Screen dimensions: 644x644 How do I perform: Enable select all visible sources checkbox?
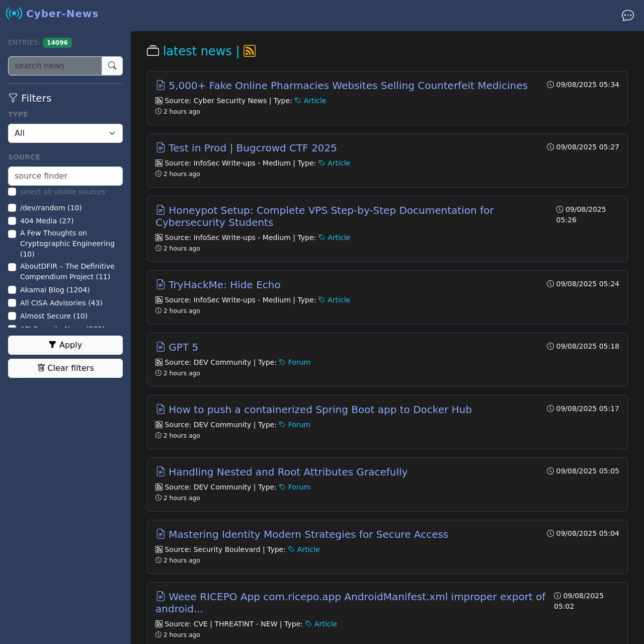(12, 192)
